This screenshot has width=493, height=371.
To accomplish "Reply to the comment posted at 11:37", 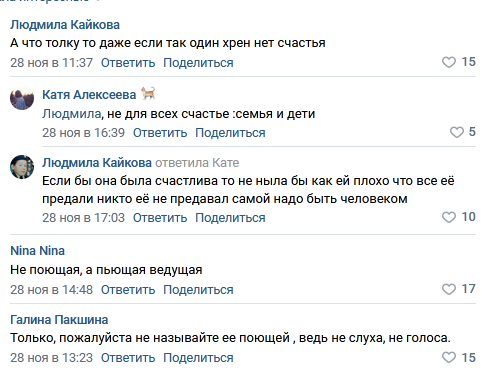I will pos(128,63).
